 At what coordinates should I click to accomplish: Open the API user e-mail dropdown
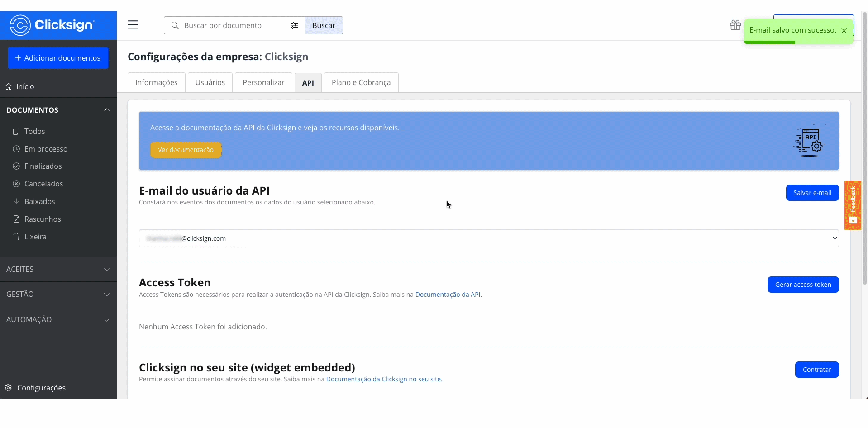pyautogui.click(x=489, y=238)
